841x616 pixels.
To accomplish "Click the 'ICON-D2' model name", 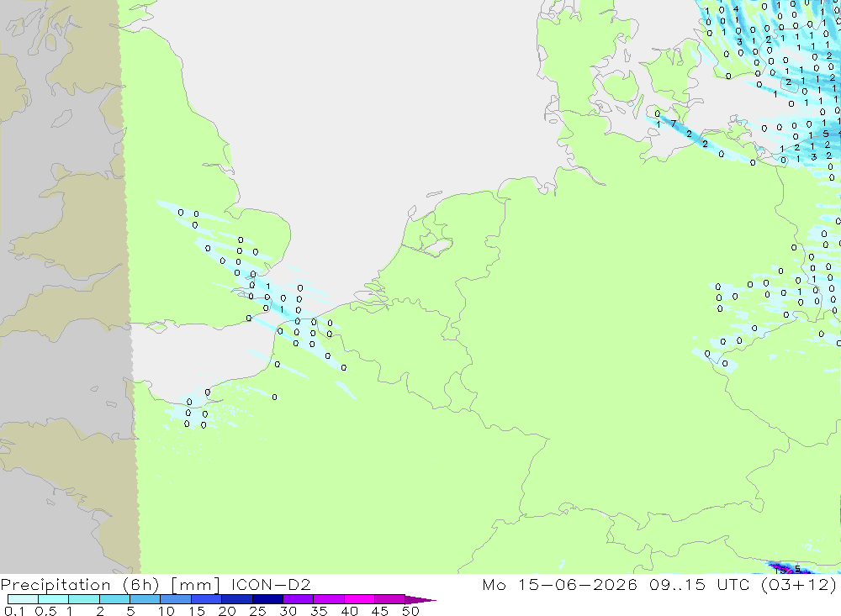I will coord(271,584).
